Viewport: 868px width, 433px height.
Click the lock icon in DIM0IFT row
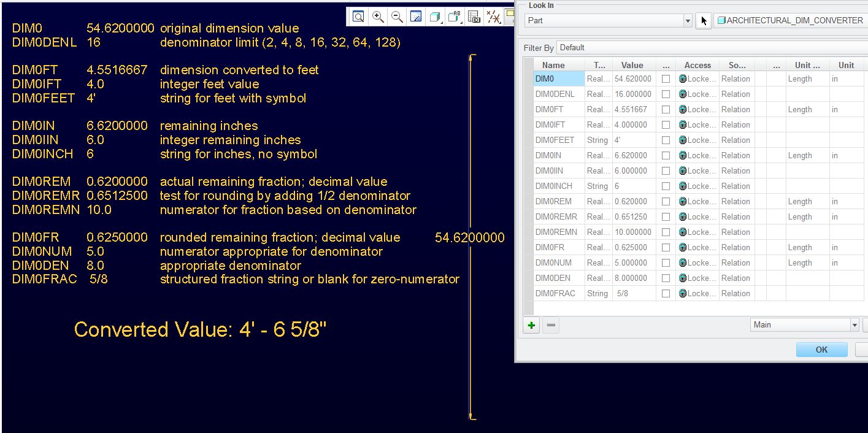(x=682, y=125)
